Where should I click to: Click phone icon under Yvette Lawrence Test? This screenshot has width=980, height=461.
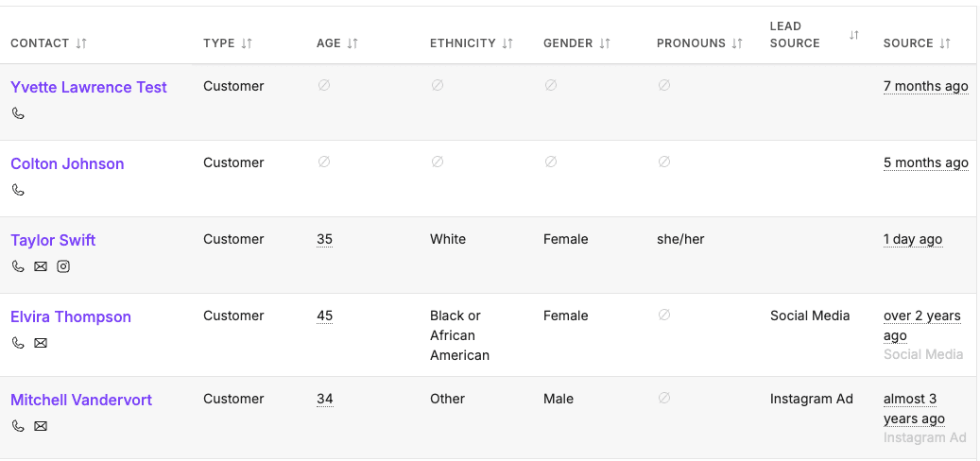click(18, 113)
